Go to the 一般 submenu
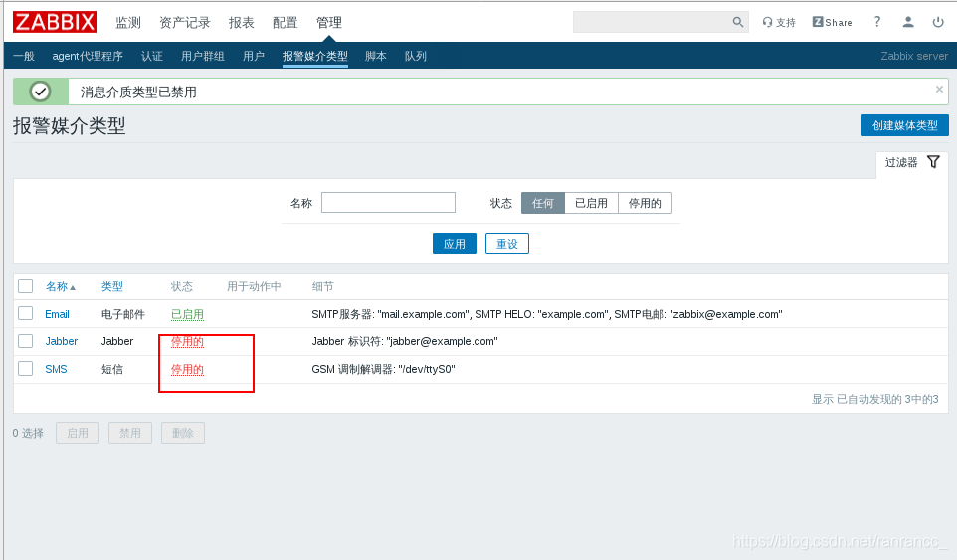 point(24,56)
